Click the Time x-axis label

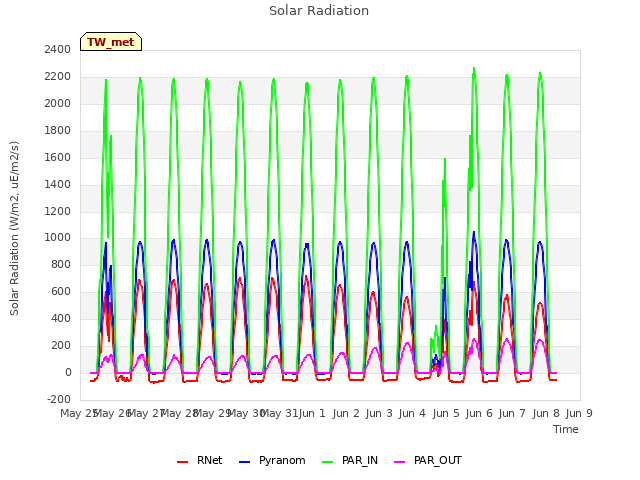tap(565, 429)
